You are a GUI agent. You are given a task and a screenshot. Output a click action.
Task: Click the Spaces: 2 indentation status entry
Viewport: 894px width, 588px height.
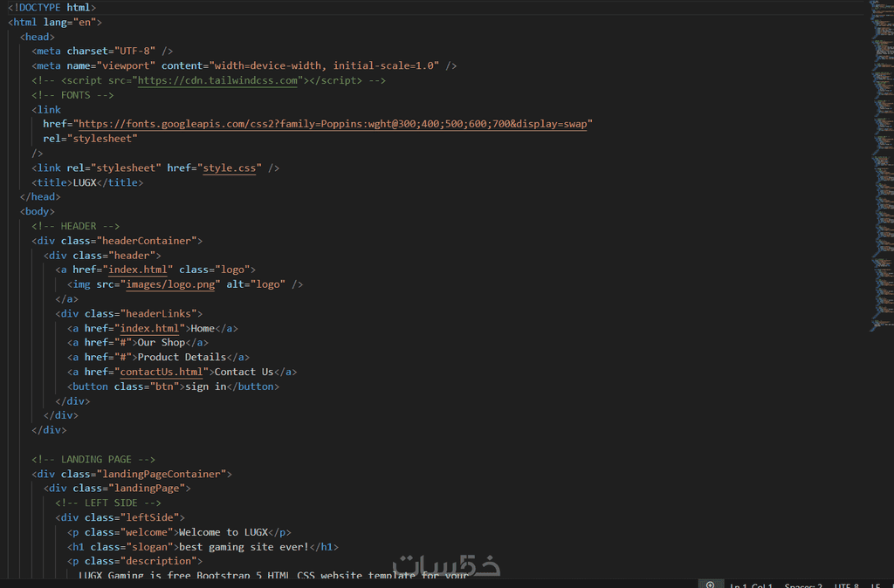tap(803, 585)
